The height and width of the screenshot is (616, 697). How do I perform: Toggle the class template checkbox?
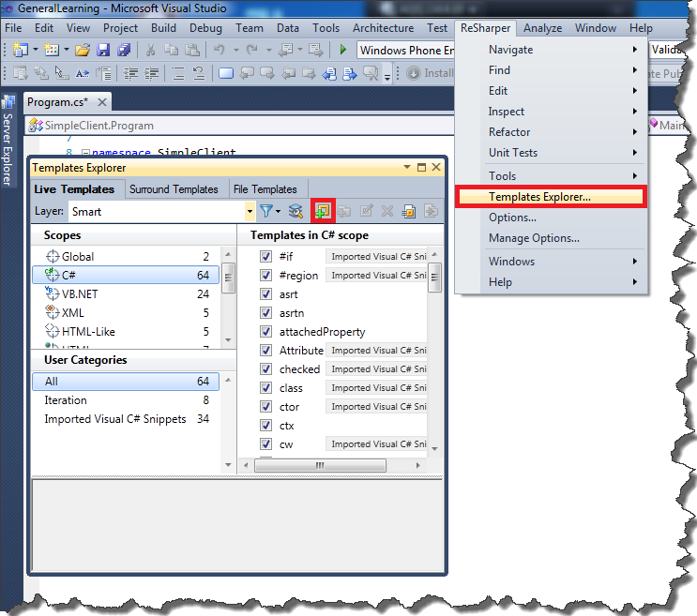[265, 388]
